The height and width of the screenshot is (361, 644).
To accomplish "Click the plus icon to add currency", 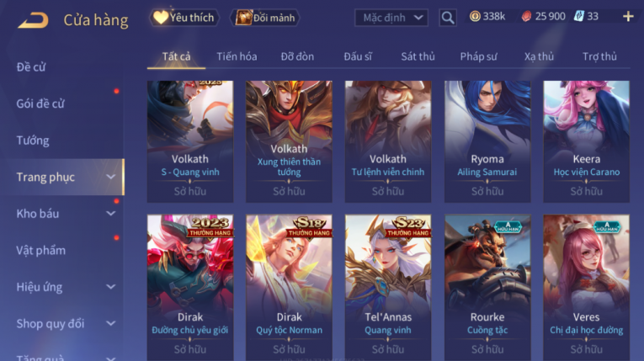I will coord(628,17).
